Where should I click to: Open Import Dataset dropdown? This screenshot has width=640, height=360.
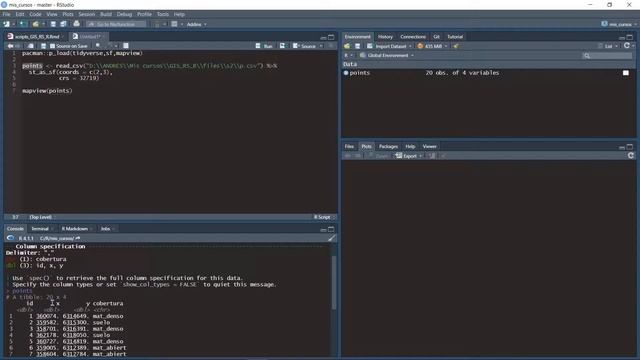click(x=390, y=46)
